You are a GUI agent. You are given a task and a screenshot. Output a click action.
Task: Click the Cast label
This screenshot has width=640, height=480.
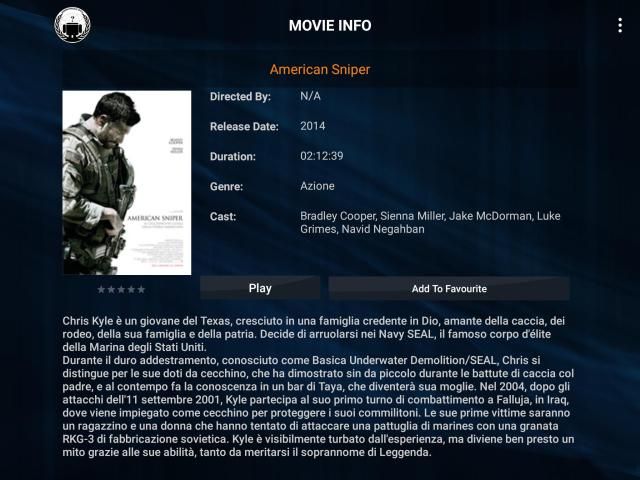[222, 216]
